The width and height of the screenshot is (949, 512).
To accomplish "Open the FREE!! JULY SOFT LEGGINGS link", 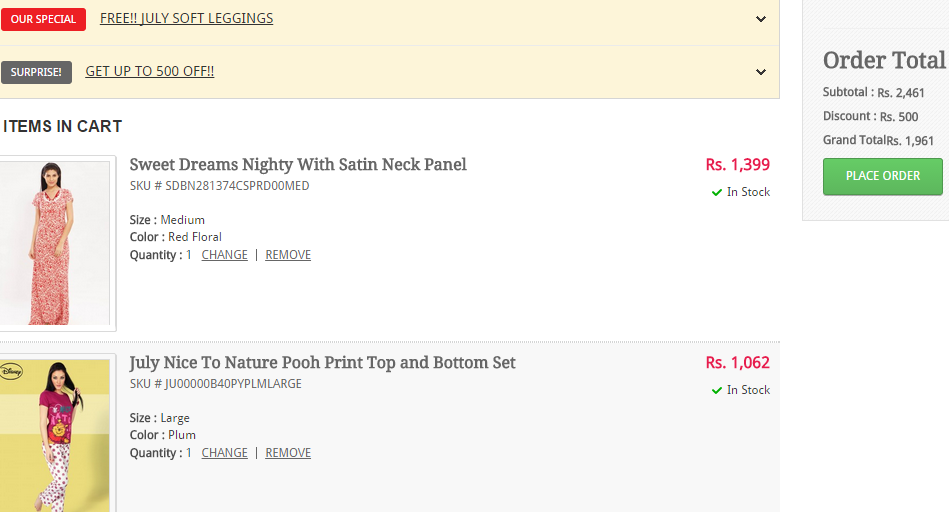I will (186, 19).
